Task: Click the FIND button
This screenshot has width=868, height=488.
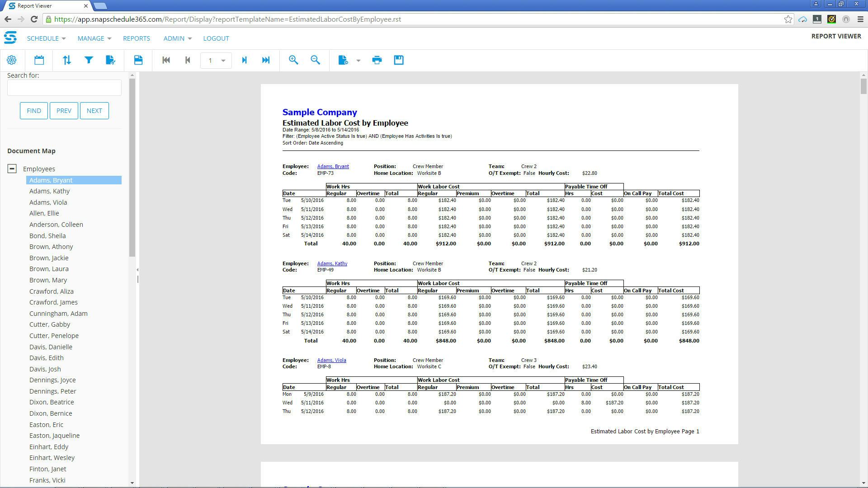Action: pos(33,111)
